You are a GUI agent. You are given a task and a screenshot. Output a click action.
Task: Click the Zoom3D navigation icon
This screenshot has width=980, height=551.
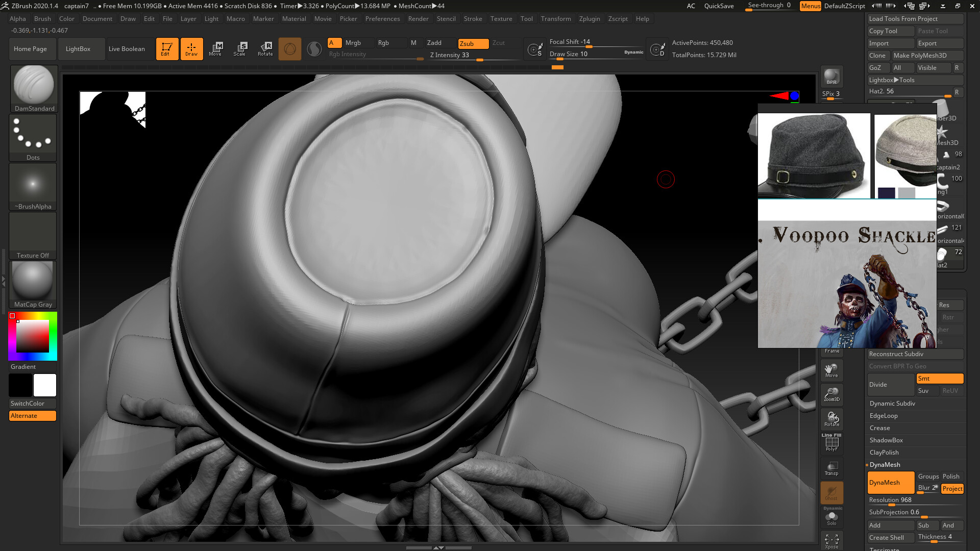pyautogui.click(x=831, y=394)
